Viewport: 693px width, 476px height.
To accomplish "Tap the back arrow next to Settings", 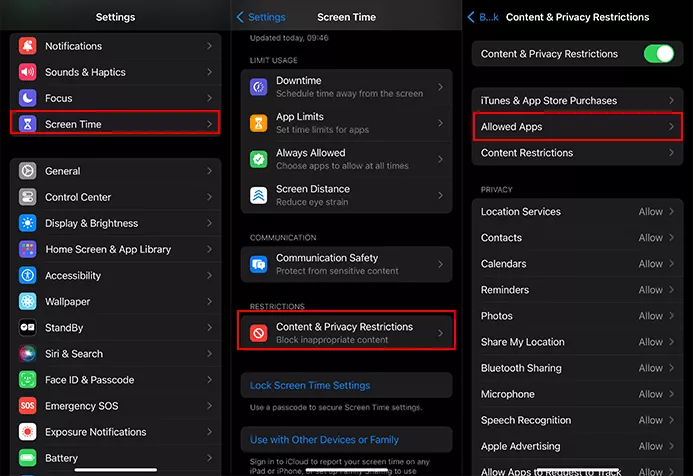I will point(240,17).
